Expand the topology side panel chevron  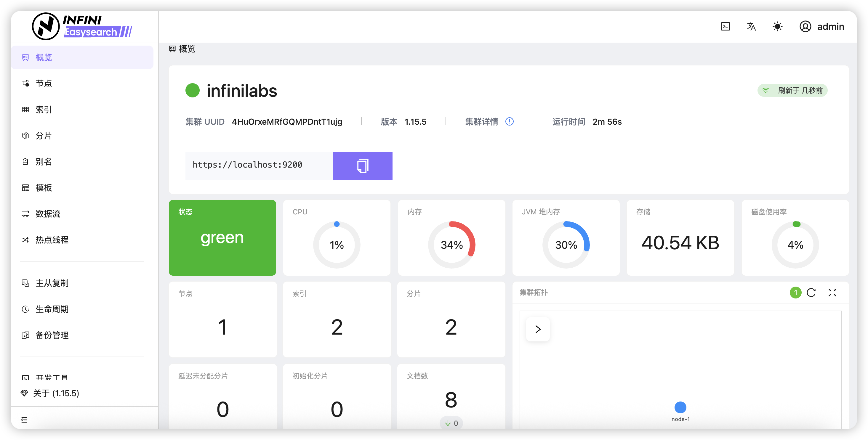(538, 329)
